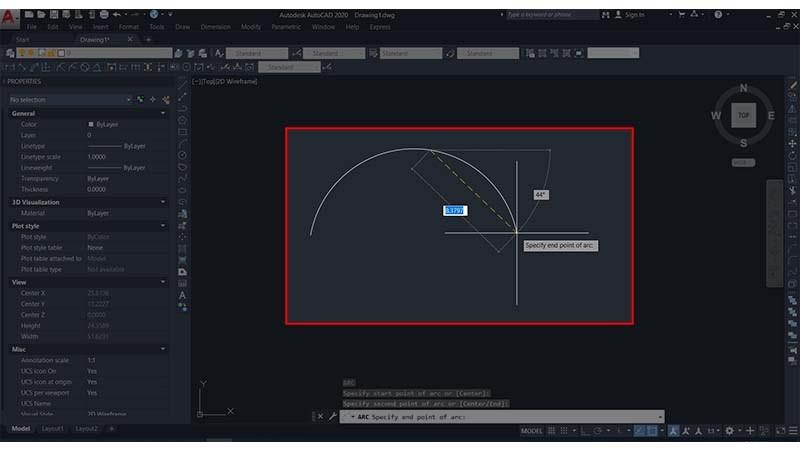Open the AutoCAD application menu logo
Viewport: 800px width, 450px height.
[x=9, y=18]
